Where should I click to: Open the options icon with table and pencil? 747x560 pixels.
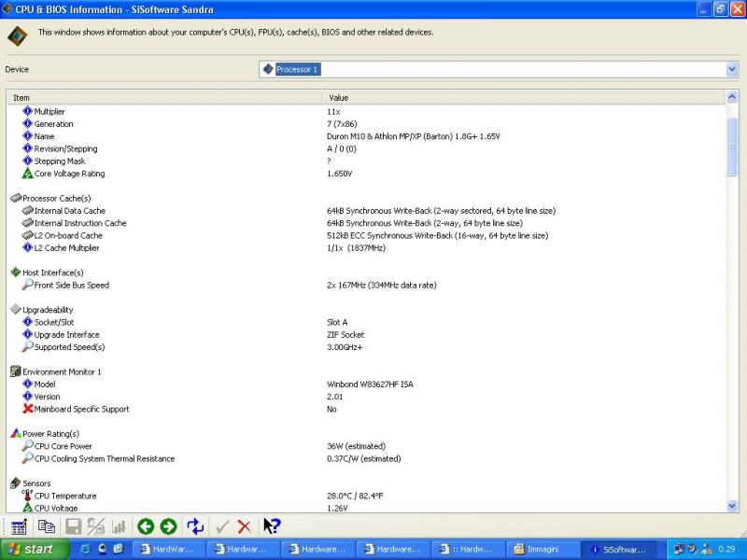tap(19, 526)
